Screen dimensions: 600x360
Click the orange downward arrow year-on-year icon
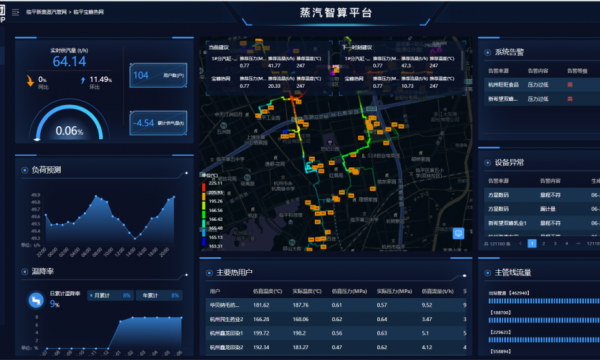coord(30,80)
